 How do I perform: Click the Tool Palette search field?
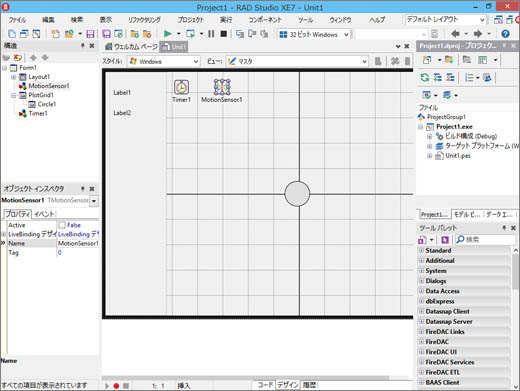click(x=485, y=239)
